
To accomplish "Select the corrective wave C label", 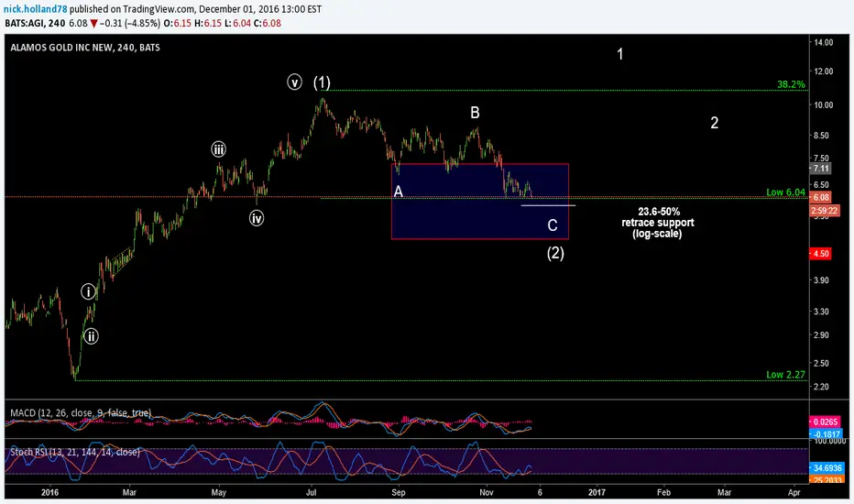I will 553,225.
